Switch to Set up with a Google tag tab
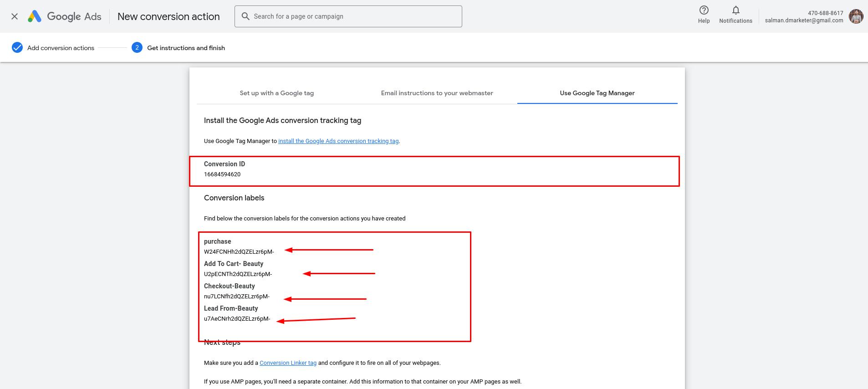 point(276,93)
